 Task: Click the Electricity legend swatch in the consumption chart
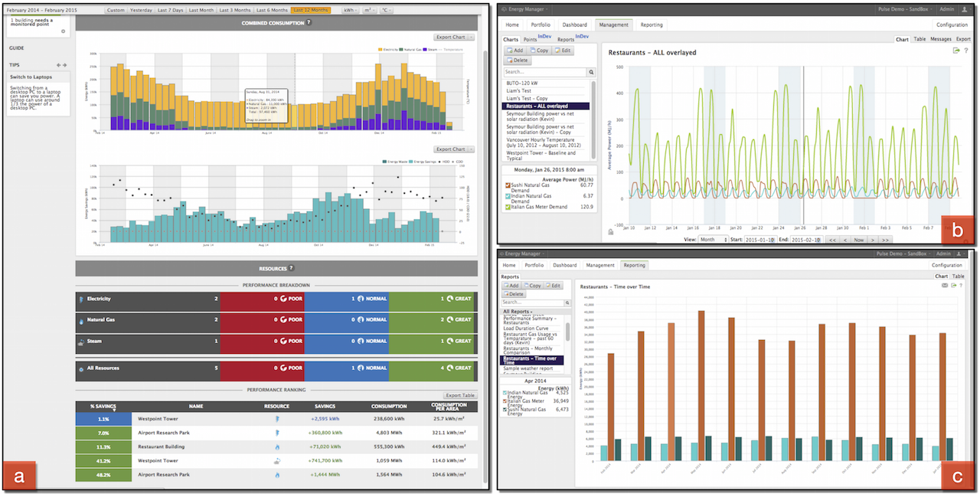[381, 50]
